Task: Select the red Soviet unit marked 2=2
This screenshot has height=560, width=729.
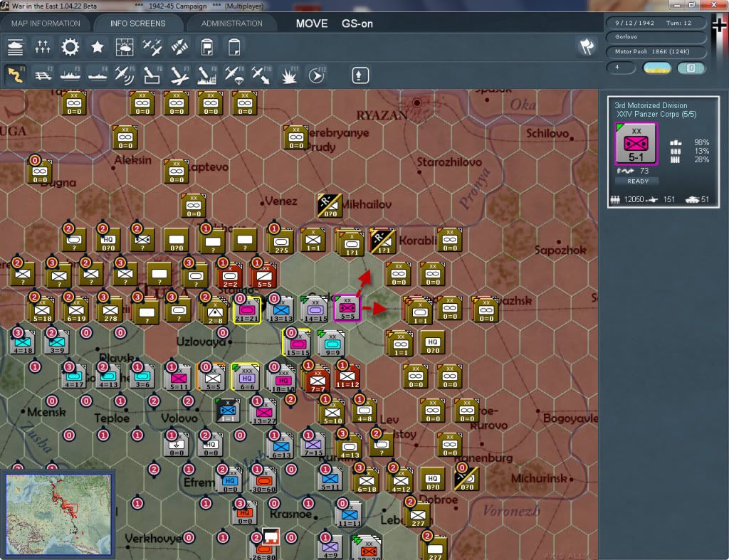Action: 230,275
